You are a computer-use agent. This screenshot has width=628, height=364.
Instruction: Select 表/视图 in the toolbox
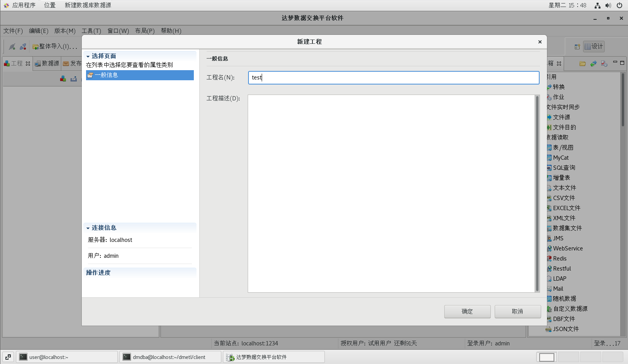(x=563, y=147)
